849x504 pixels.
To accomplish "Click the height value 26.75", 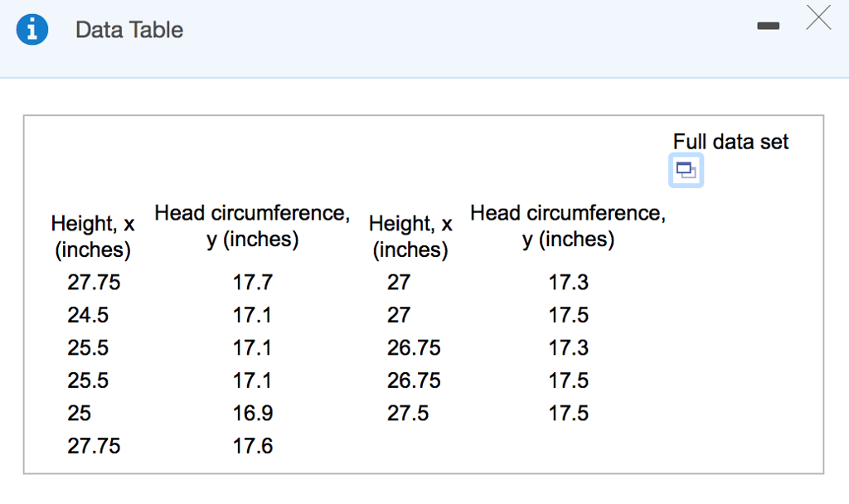I will coord(413,347).
